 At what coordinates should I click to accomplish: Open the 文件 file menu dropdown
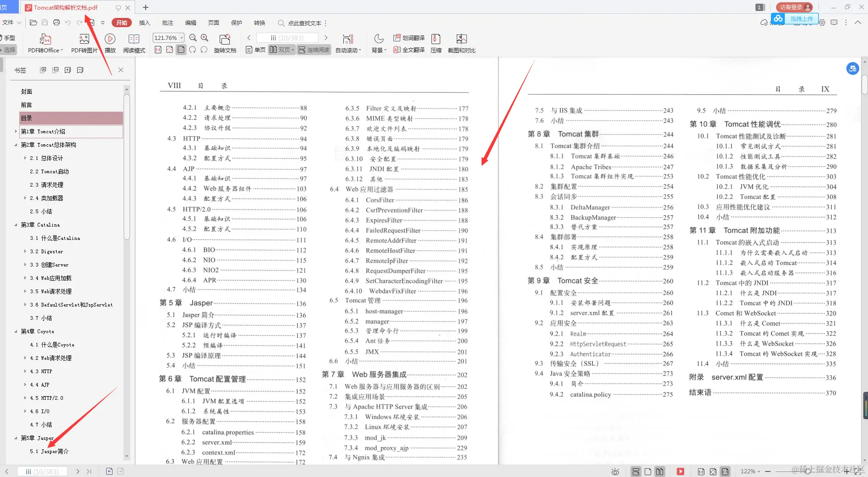pyautogui.click(x=11, y=23)
